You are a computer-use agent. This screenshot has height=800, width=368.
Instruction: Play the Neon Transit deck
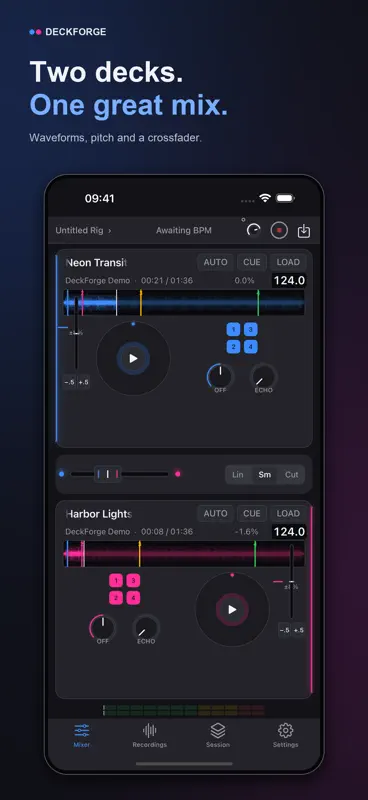pyautogui.click(x=133, y=358)
